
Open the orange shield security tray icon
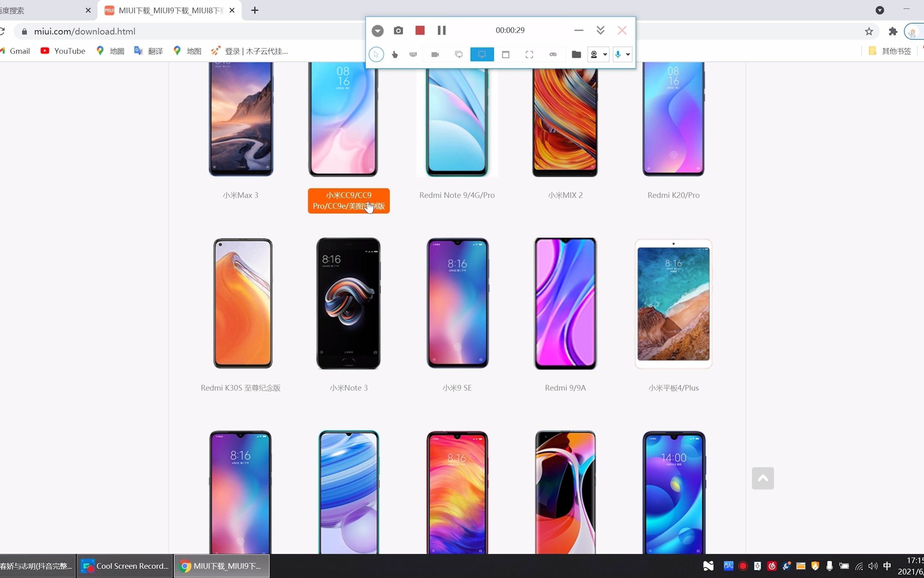pyautogui.click(x=815, y=566)
